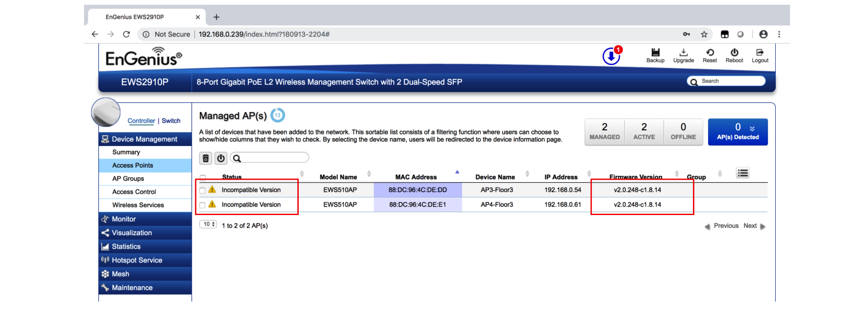Click the access point device thumbnail
The height and width of the screenshot is (312, 868).
[106, 112]
